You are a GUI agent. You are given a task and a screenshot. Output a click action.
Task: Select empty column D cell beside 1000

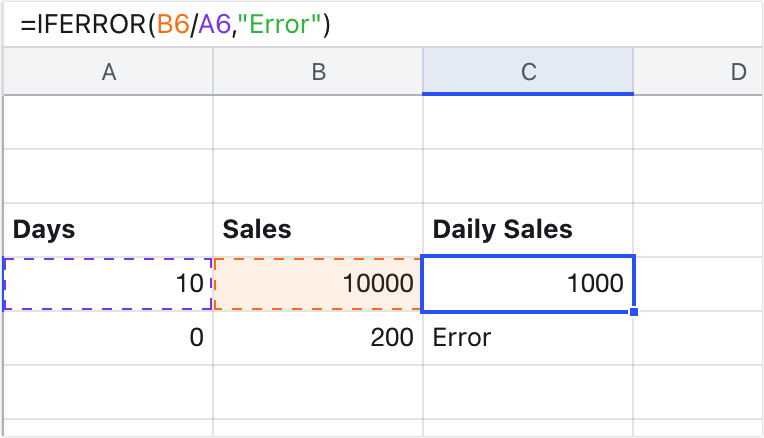pos(698,284)
